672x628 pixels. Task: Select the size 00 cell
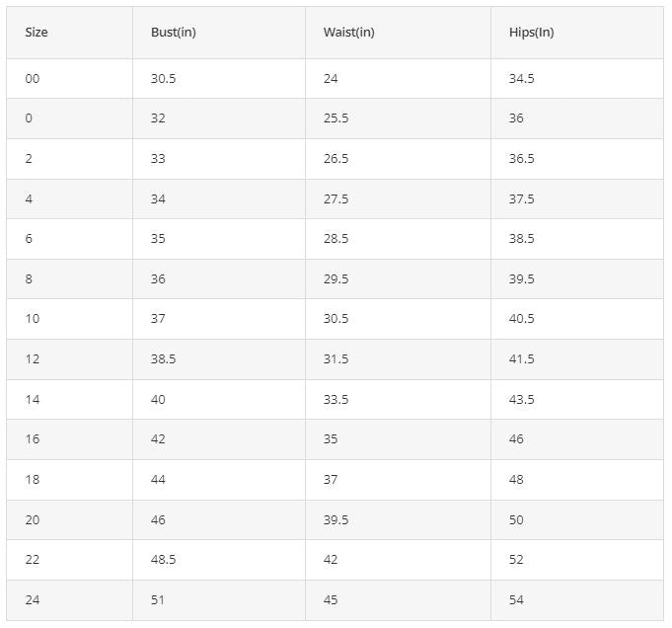(x=33, y=79)
